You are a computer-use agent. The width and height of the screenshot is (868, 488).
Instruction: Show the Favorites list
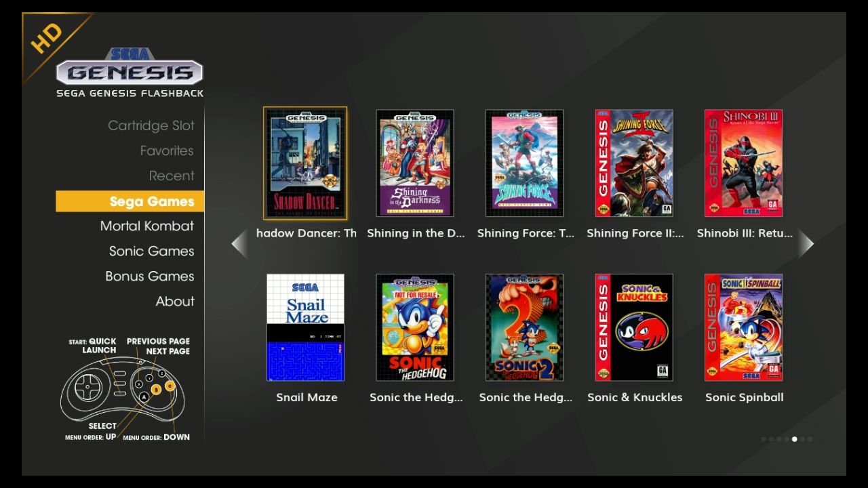click(x=167, y=150)
